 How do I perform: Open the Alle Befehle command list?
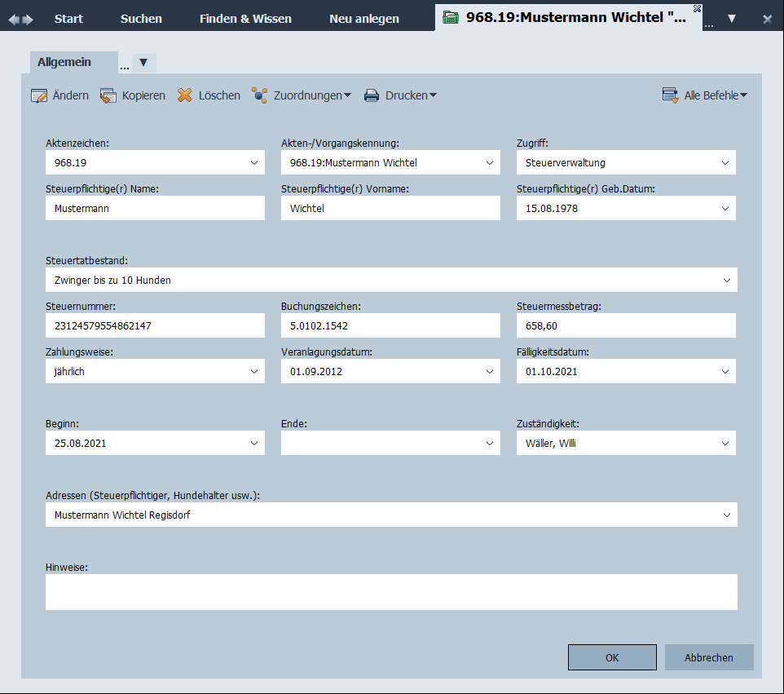[x=705, y=95]
